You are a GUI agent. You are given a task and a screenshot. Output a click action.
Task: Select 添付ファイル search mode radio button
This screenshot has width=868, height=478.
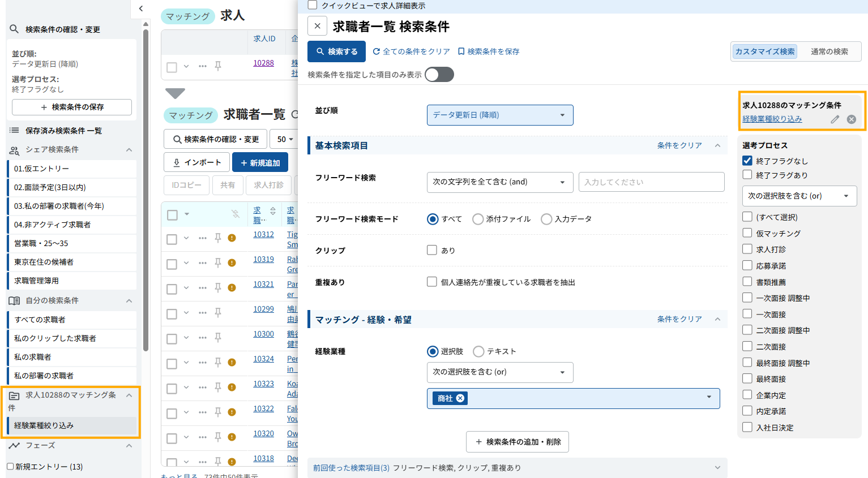(x=478, y=219)
